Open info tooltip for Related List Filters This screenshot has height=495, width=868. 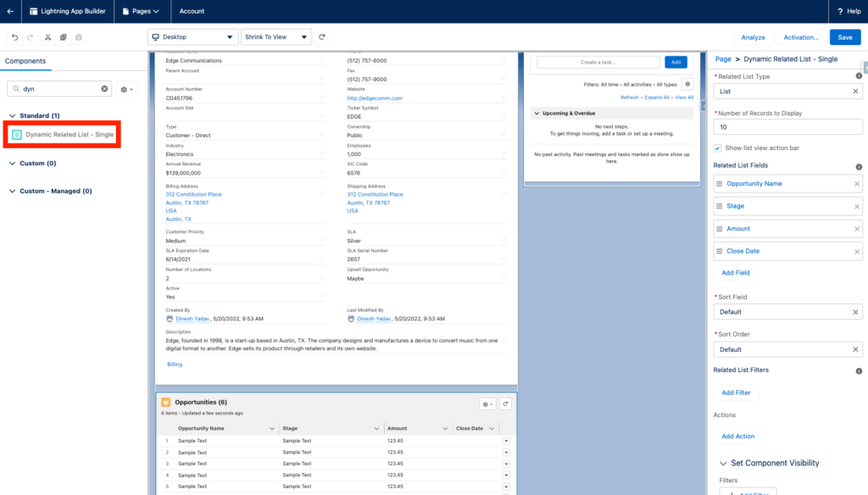click(859, 371)
